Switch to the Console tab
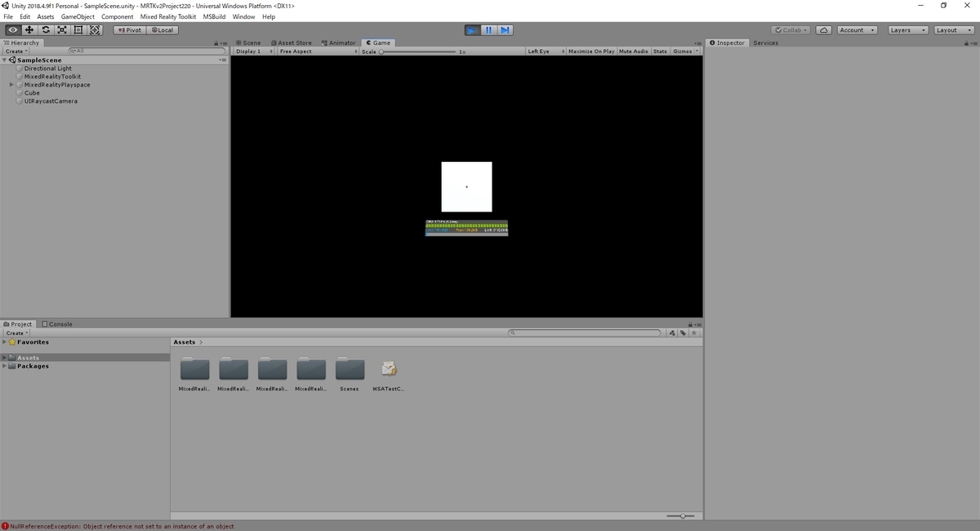 pyautogui.click(x=57, y=324)
